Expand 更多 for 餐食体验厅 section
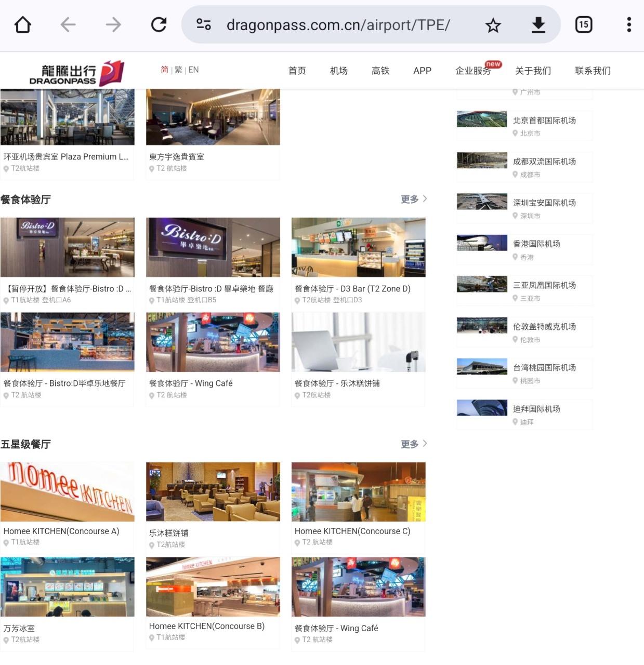The width and height of the screenshot is (644, 665). point(414,199)
